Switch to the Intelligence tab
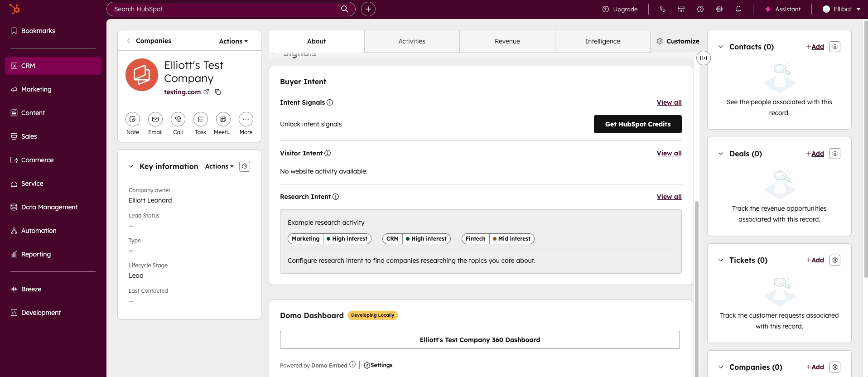Screen dimensions: 868x377 tap(603, 41)
